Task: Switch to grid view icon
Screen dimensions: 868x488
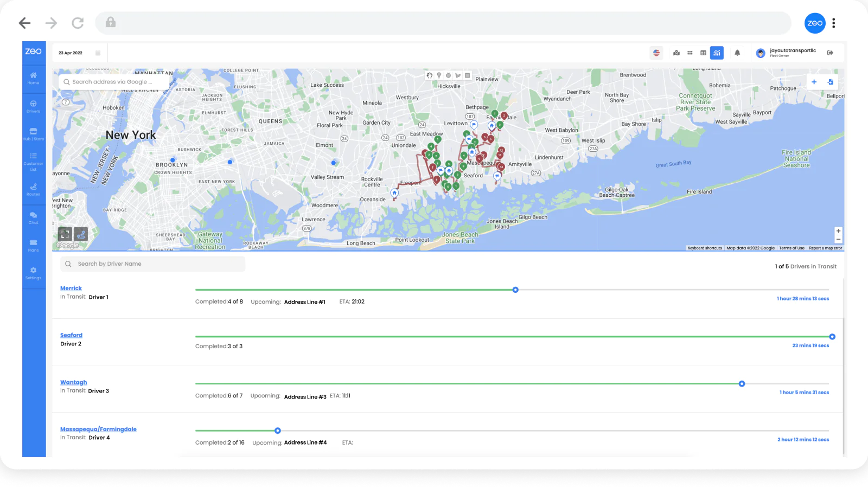Action: point(690,53)
